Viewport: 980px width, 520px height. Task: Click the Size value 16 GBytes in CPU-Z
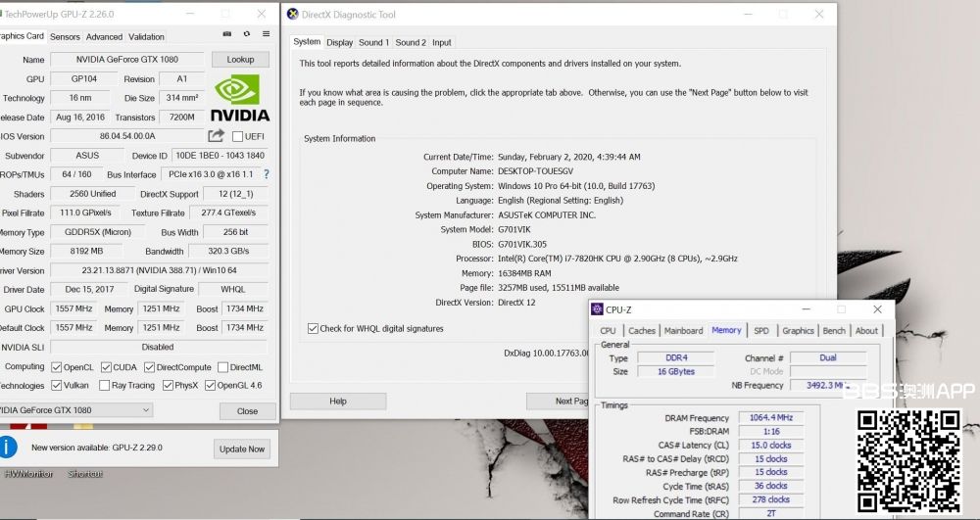tap(675, 371)
